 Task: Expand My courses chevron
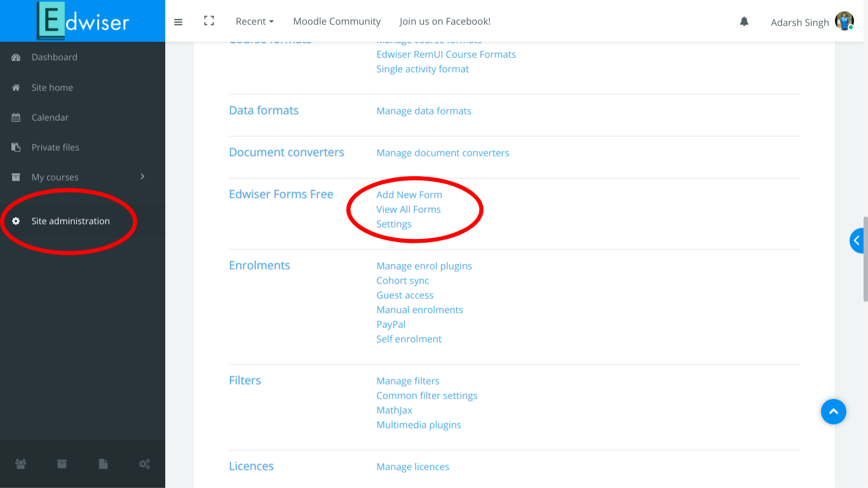coord(143,176)
